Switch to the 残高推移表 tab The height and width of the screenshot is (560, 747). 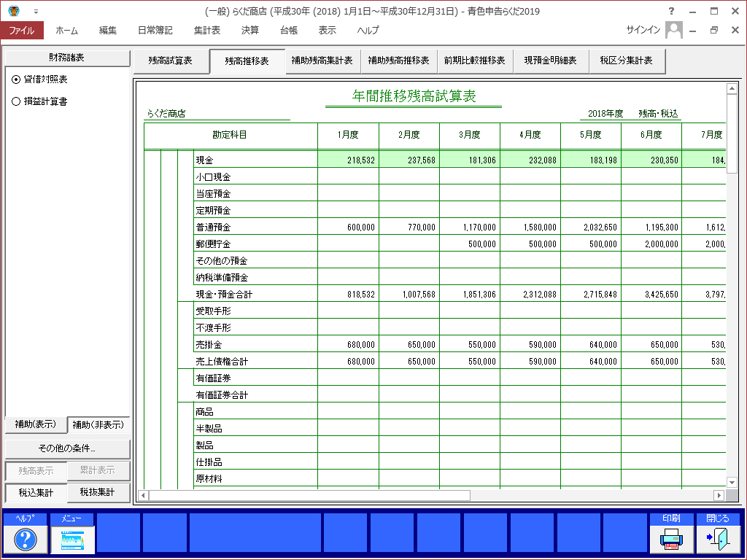(x=247, y=61)
